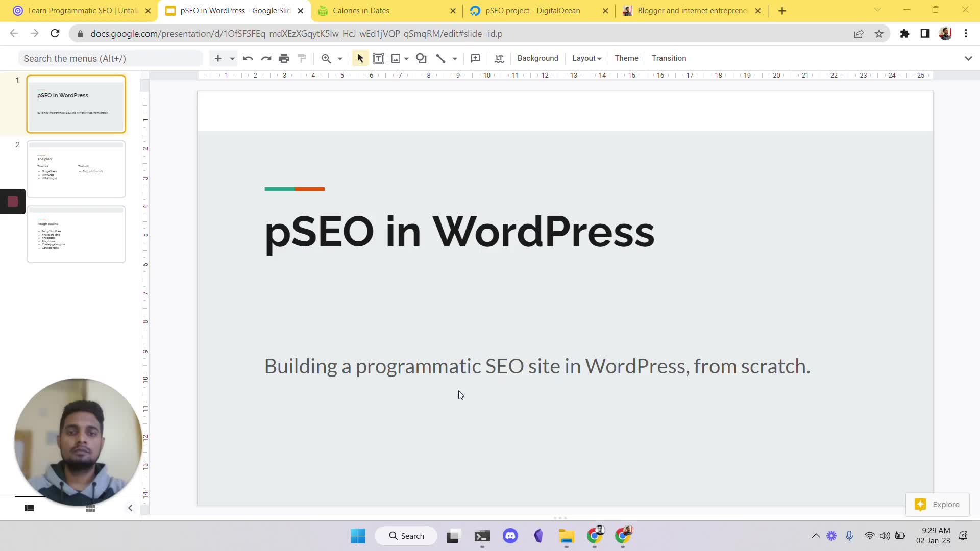Viewport: 980px width, 551px height.
Task: Click the subtitle Building a programmatic SEO site
Action: click(537, 366)
